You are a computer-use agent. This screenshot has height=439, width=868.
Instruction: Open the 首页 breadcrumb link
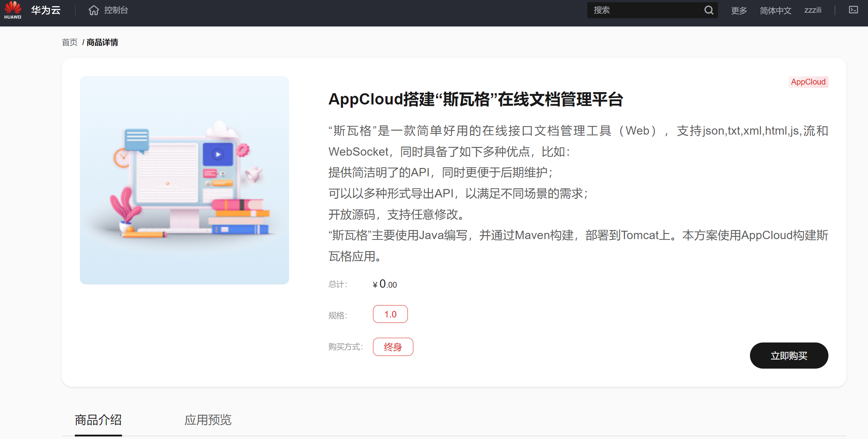pyautogui.click(x=69, y=42)
